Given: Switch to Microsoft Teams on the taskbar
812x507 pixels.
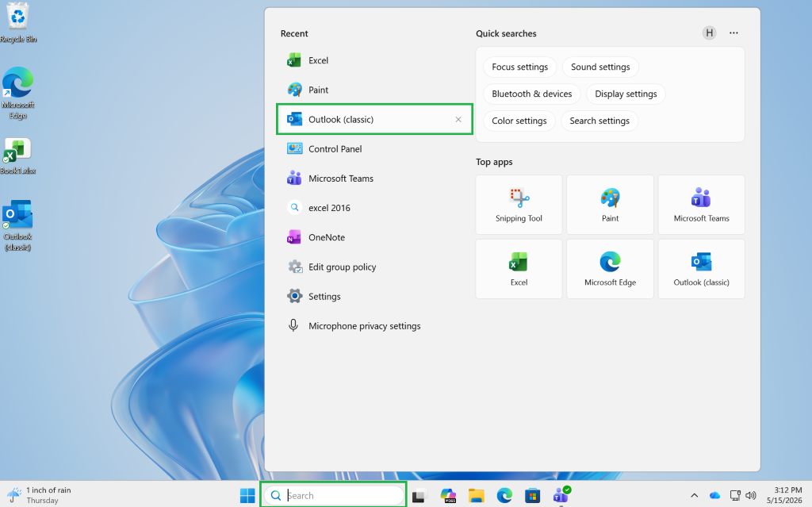Looking at the screenshot, I should 561,496.
